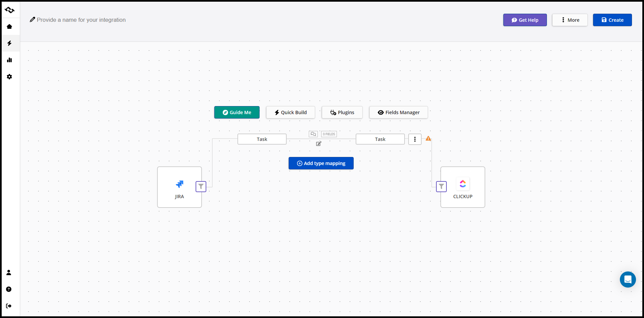
Task: Click the Create button
Action: pos(612,20)
